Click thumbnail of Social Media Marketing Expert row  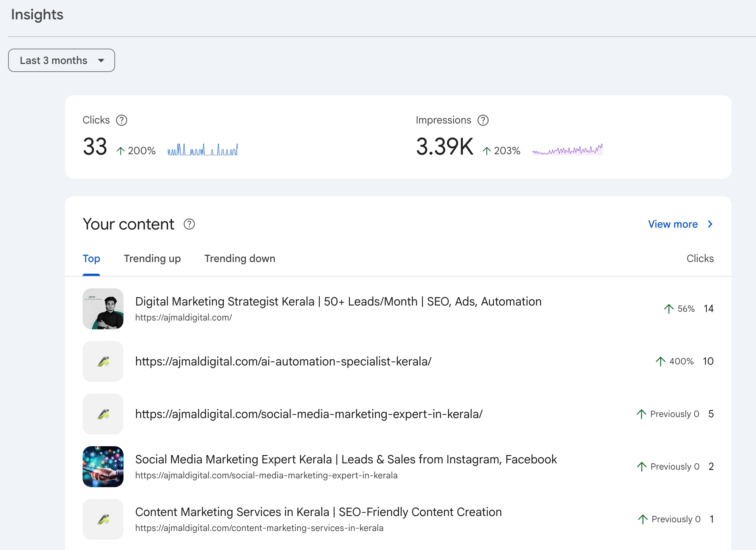click(x=103, y=467)
